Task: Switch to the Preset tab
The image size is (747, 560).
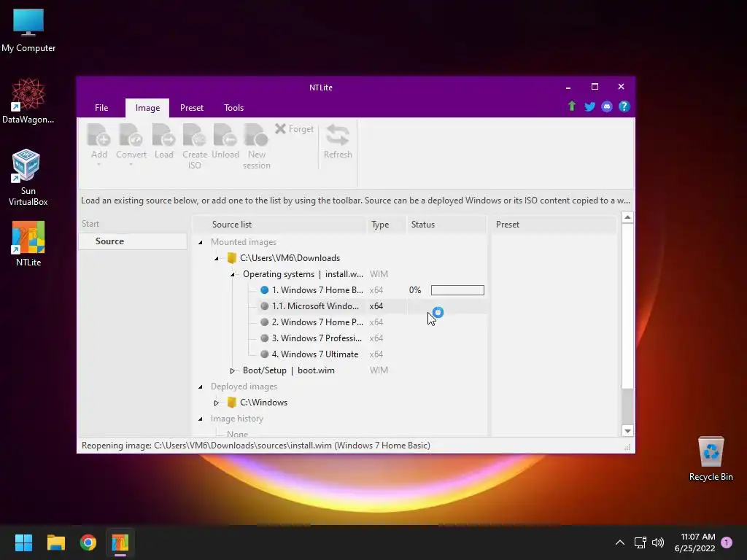Action: pos(192,108)
